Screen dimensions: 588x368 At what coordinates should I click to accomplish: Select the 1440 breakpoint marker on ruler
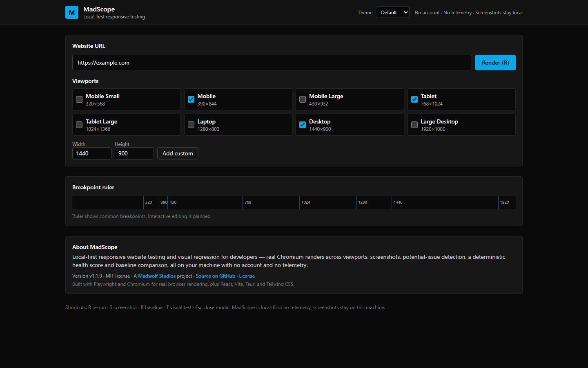pyautogui.click(x=398, y=202)
